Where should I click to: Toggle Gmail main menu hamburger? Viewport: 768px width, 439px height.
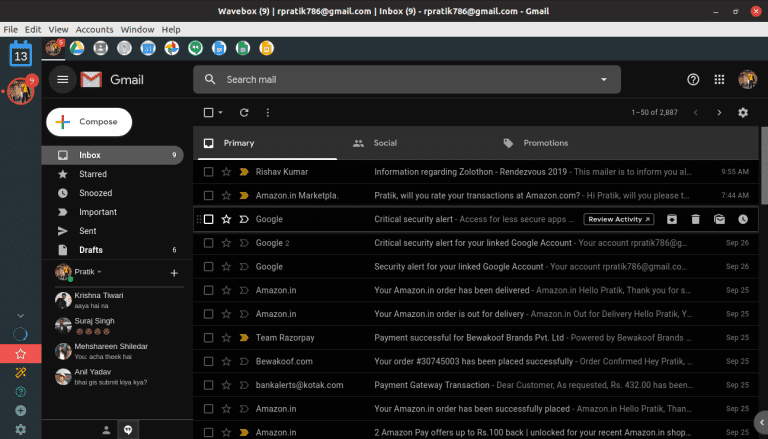(x=63, y=79)
